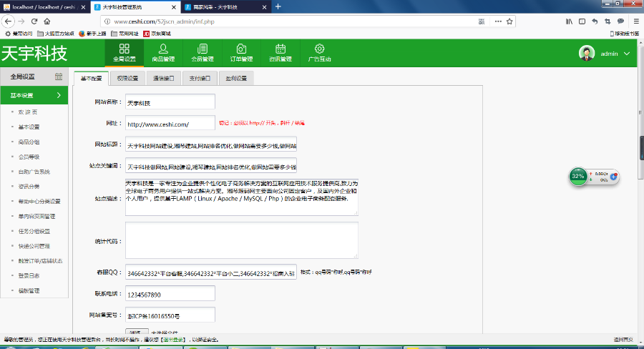Open 资讯管理 calendar icon in top navigation

pyautogui.click(x=280, y=49)
